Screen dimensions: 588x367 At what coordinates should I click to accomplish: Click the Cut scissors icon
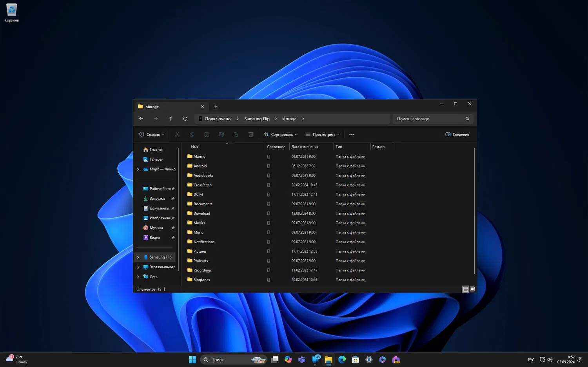click(x=177, y=134)
